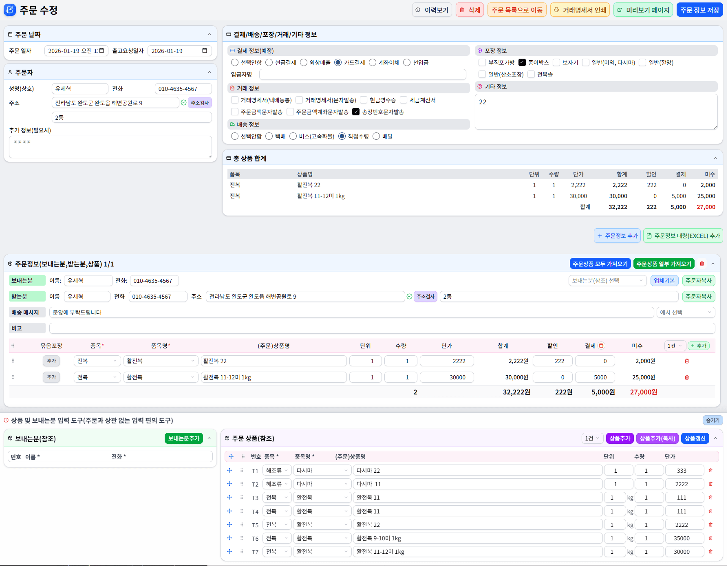The width and height of the screenshot is (728, 566).
Task: Delete the 활전복 22 order row
Action: pyautogui.click(x=687, y=361)
